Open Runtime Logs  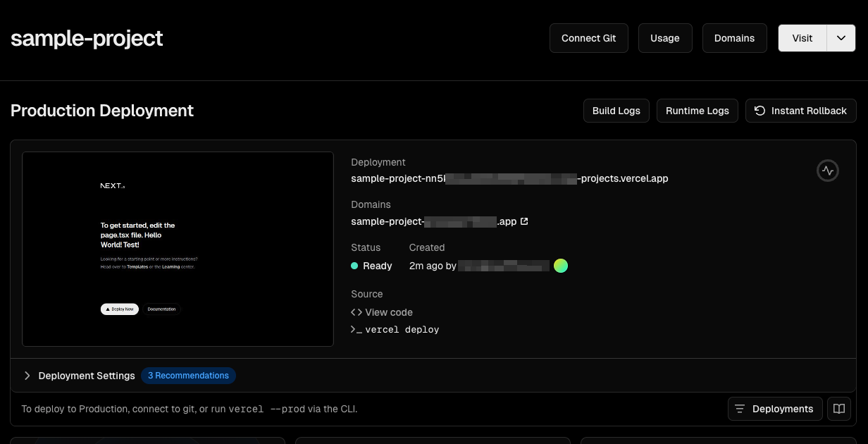[x=697, y=111]
